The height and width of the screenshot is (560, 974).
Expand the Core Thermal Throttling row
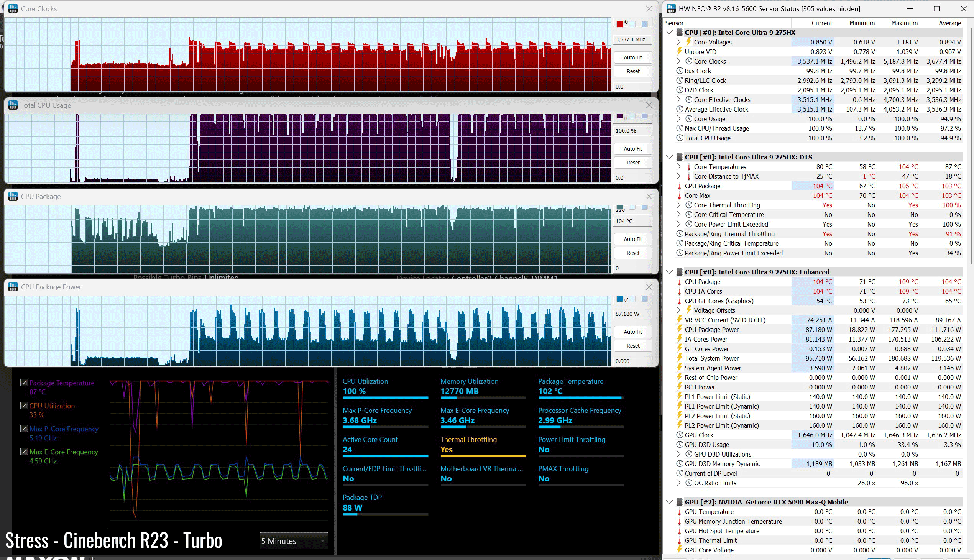(679, 205)
